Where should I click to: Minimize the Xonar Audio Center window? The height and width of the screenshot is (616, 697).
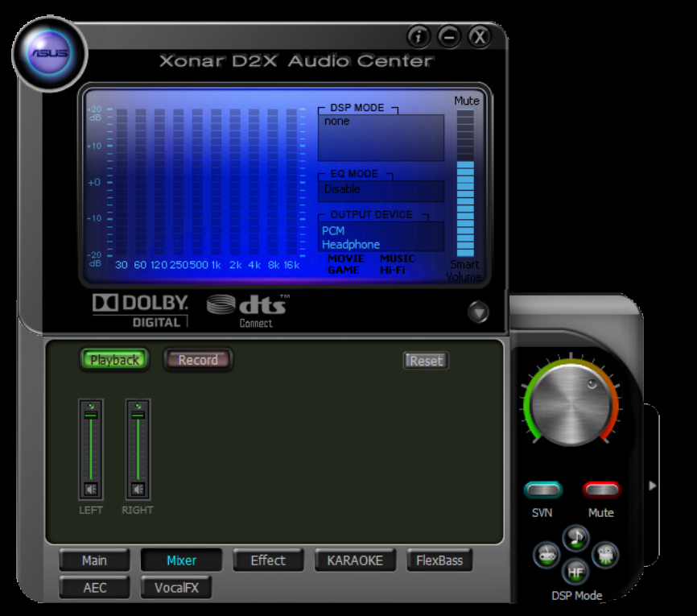(449, 36)
